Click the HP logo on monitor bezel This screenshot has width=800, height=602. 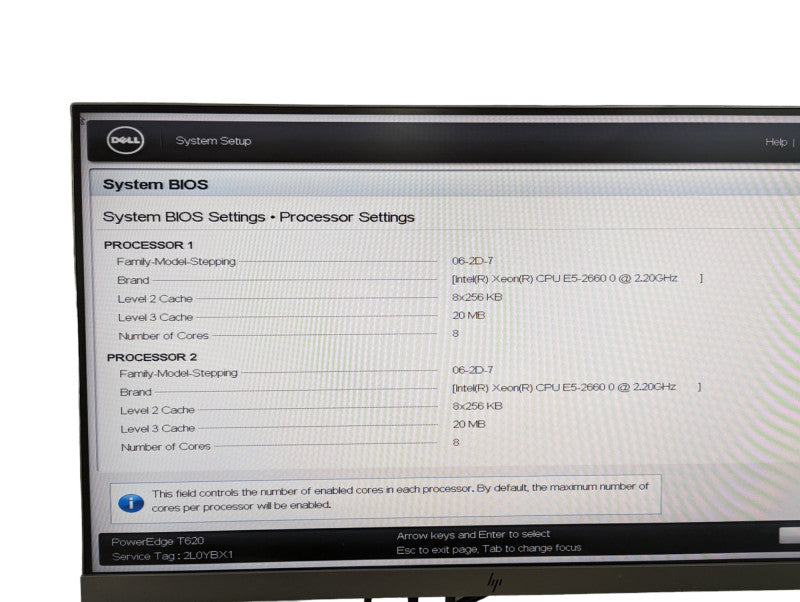(x=494, y=582)
